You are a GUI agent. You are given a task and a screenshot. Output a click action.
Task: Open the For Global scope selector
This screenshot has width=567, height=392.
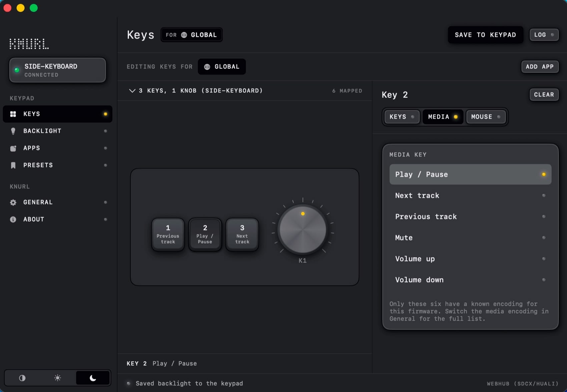pyautogui.click(x=191, y=35)
